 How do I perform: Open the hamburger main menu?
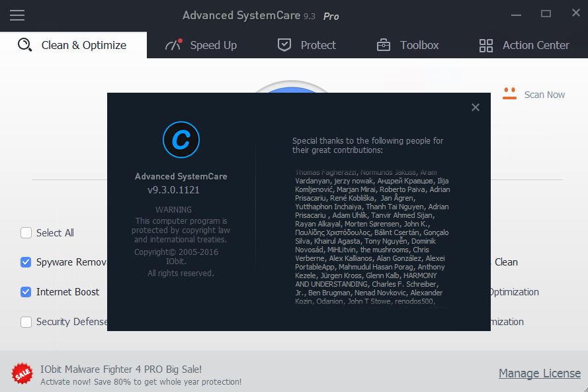pyautogui.click(x=17, y=15)
